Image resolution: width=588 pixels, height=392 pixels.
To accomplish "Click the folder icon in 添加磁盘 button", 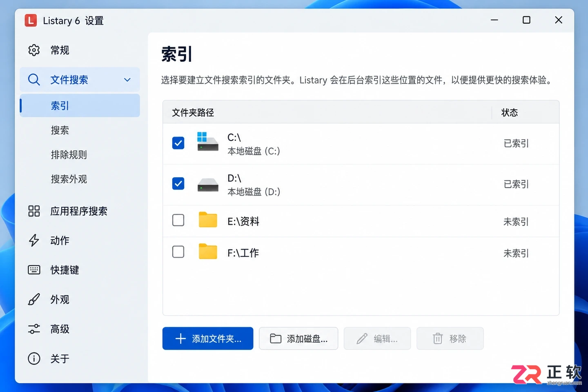I will (276, 339).
